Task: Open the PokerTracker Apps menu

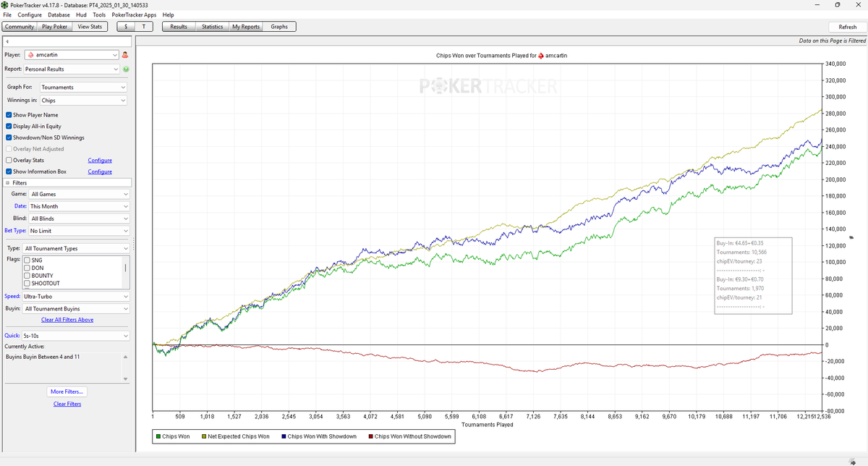Action: 134,14
